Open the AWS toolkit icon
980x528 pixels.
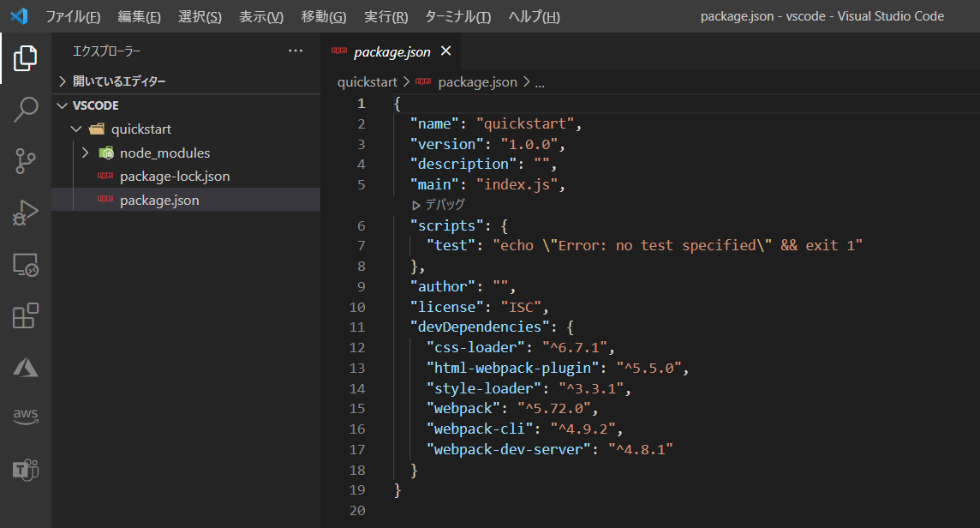click(26, 416)
